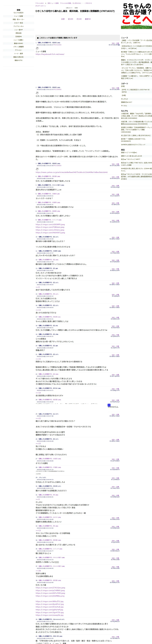Follow the >>23 anchor in post 26

[x=38, y=444]
